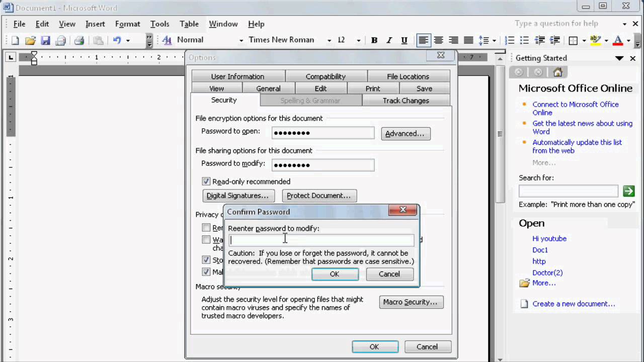Open the Times New Roman font dropdown

[x=329, y=40]
